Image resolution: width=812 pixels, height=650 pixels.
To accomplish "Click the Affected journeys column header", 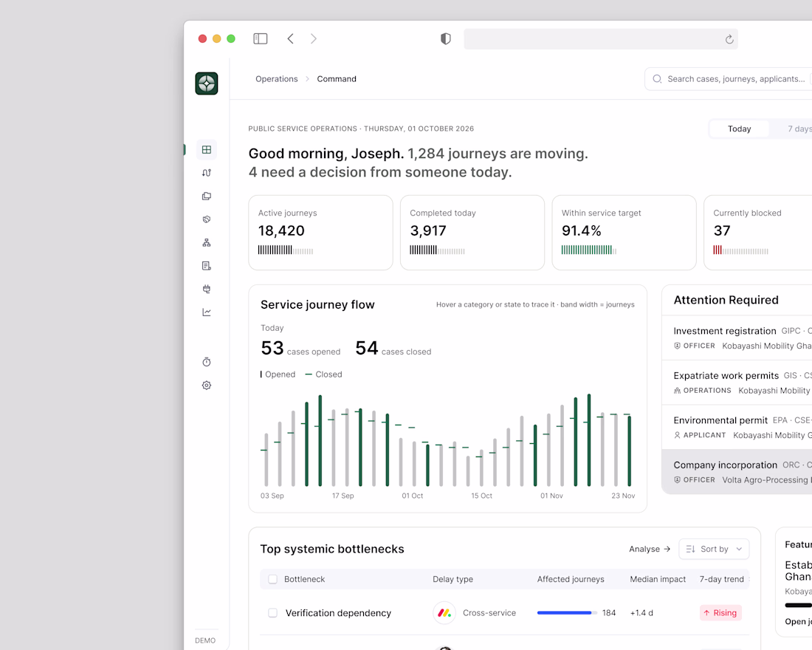I will coord(571,579).
